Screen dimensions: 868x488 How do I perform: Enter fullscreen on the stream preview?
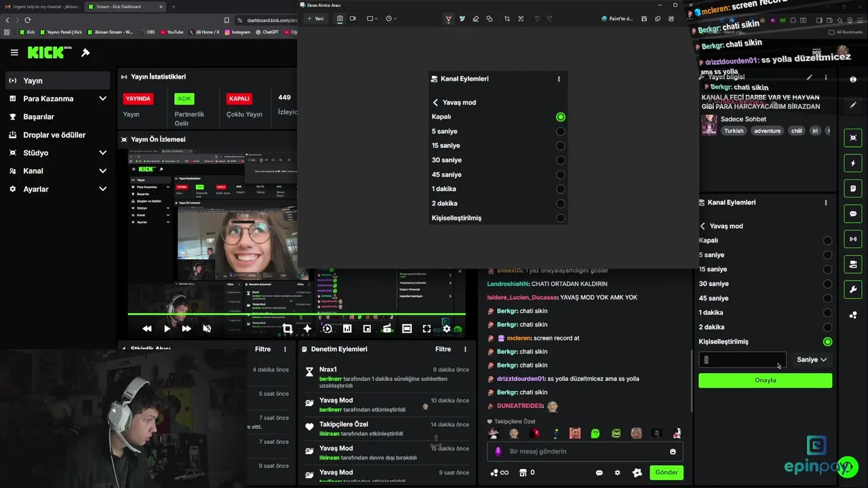(427, 329)
